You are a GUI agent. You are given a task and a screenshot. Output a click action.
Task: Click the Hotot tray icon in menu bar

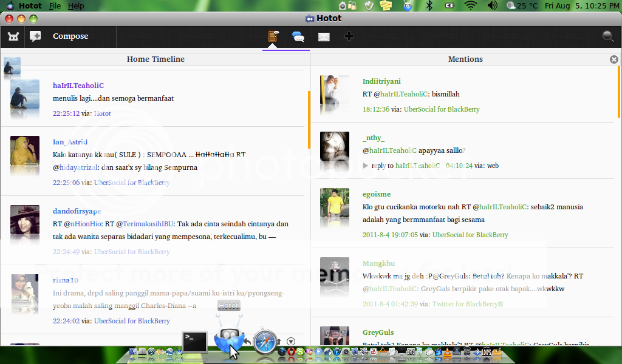[x=408, y=5]
